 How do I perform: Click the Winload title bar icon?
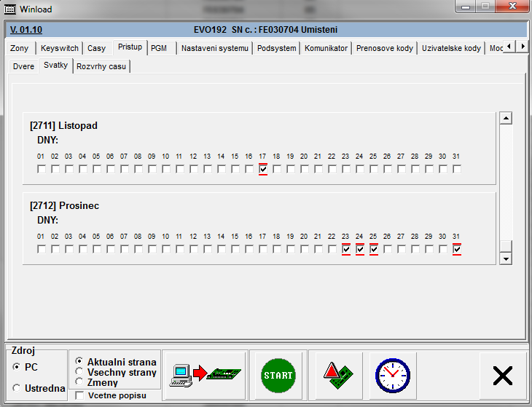click(11, 9)
